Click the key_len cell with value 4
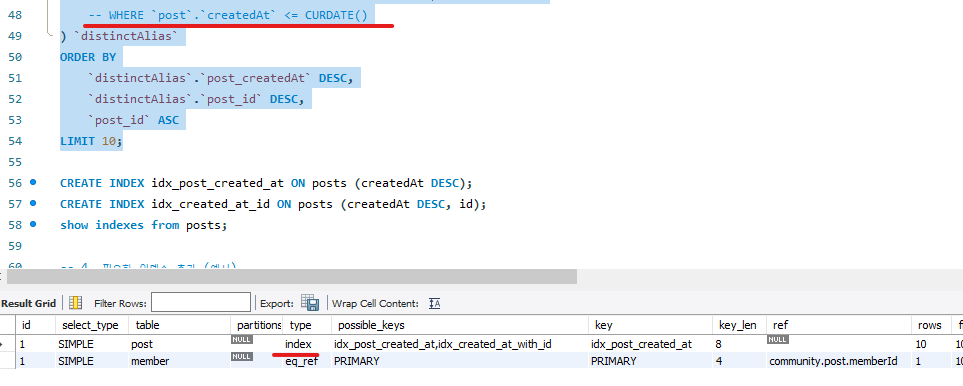Screen dimensions: 963x386 (x=739, y=361)
